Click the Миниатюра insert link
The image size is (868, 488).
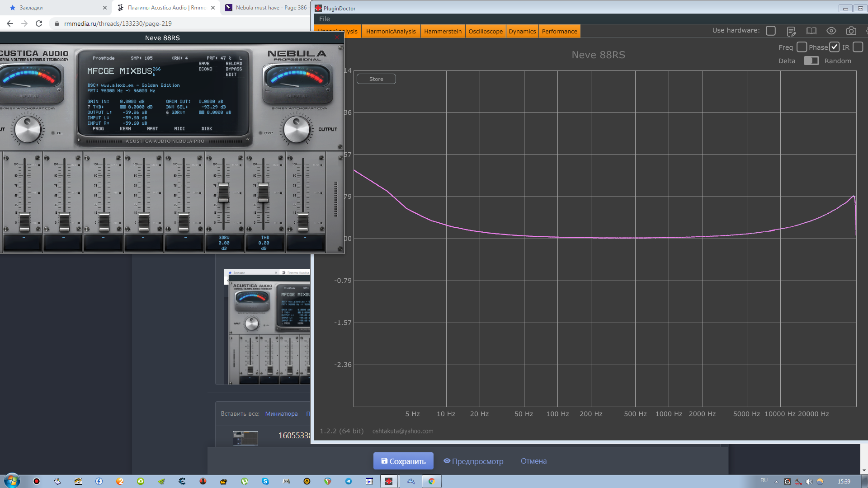coord(281,413)
